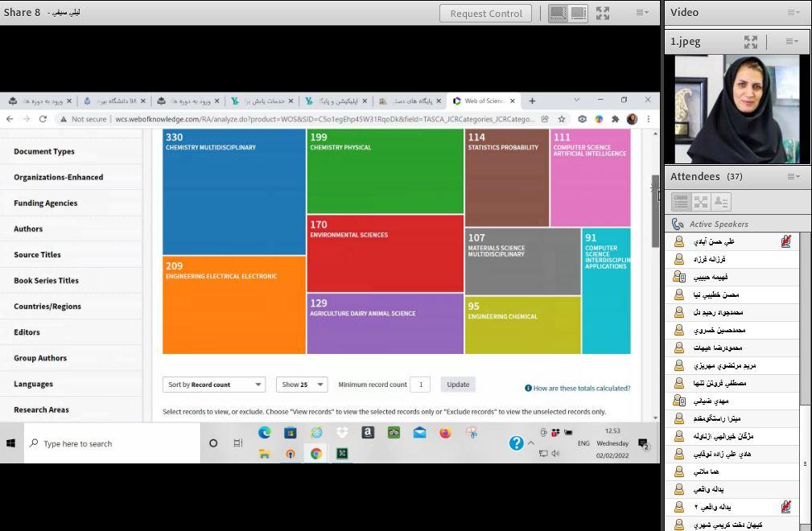
Task: Expand the Sort by Record count dropdown
Action: click(213, 385)
